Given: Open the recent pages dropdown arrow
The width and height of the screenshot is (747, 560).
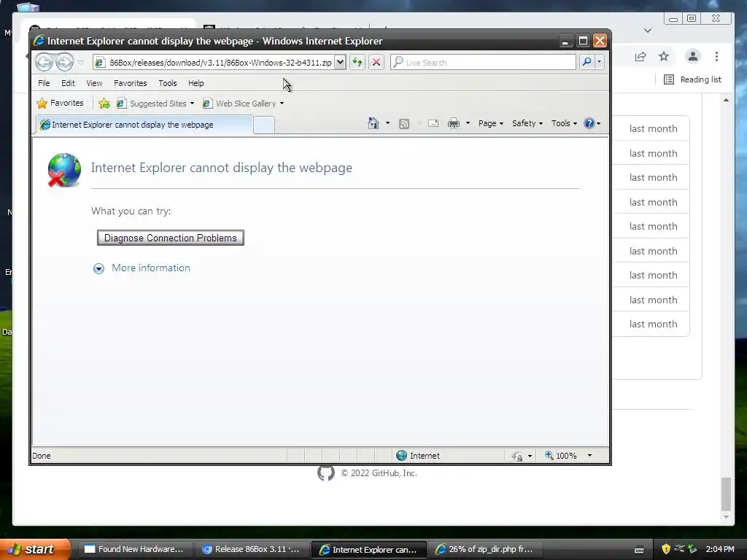Looking at the screenshot, I should tap(80, 63).
